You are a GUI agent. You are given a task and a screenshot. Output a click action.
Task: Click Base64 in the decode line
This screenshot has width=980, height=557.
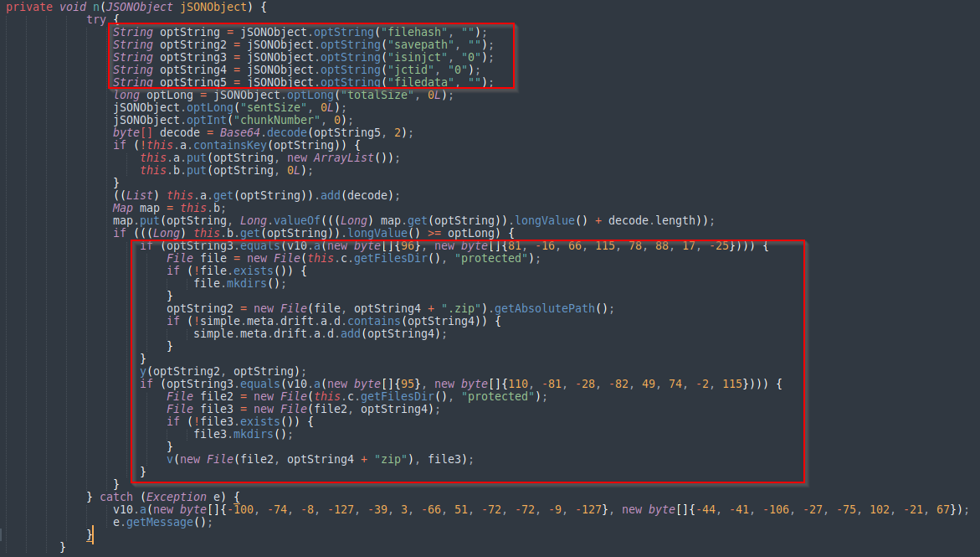click(239, 132)
